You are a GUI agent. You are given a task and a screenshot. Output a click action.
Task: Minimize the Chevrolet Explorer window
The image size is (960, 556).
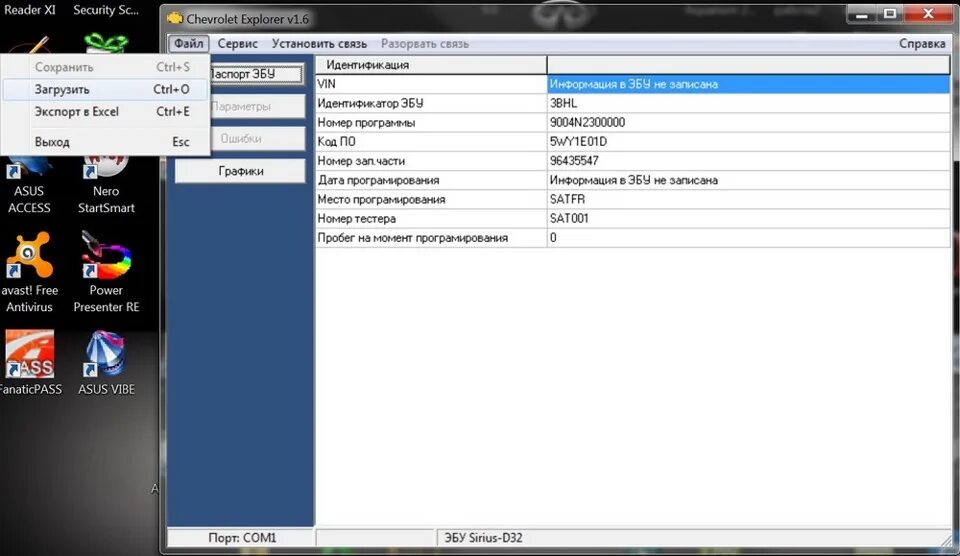click(862, 14)
